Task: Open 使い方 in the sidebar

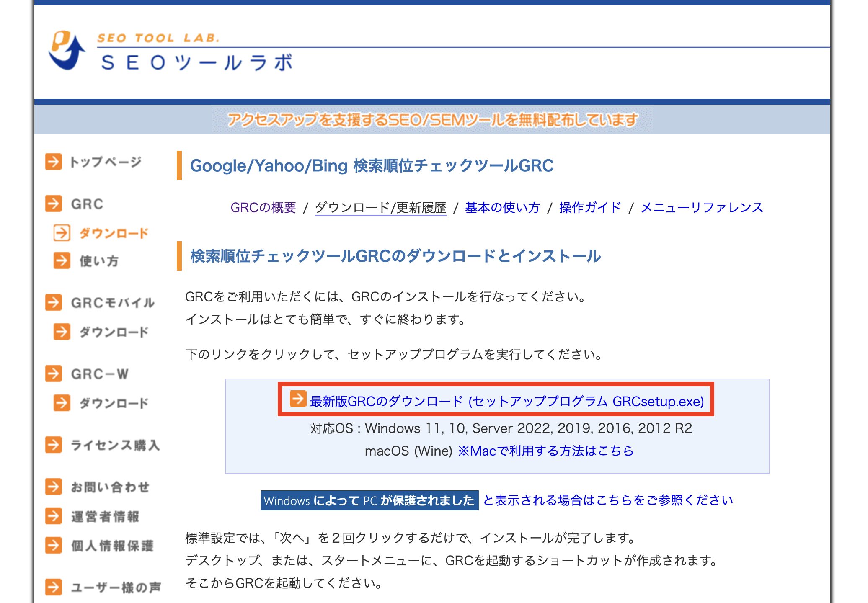Action: [99, 261]
